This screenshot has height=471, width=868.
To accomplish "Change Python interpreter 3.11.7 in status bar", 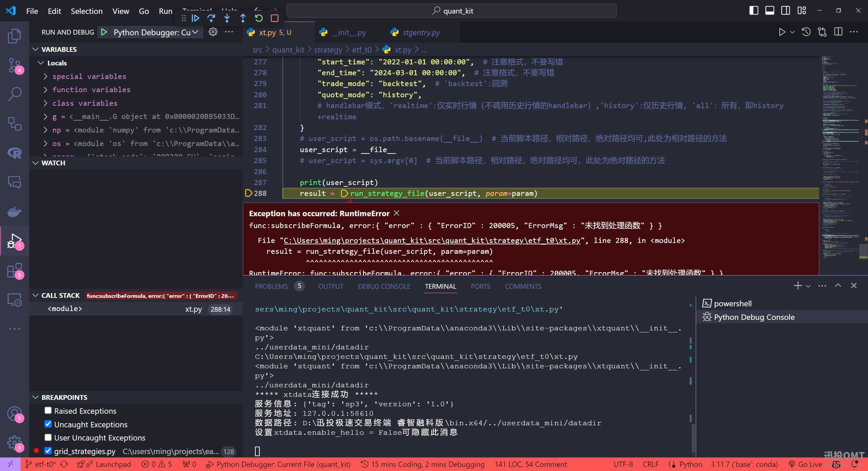I will pyautogui.click(x=744, y=464).
